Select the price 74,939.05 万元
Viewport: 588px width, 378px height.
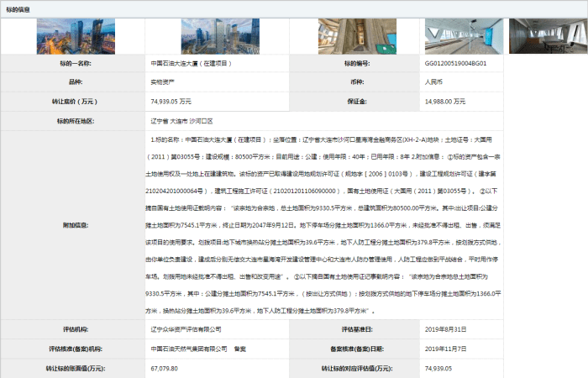[171, 102]
